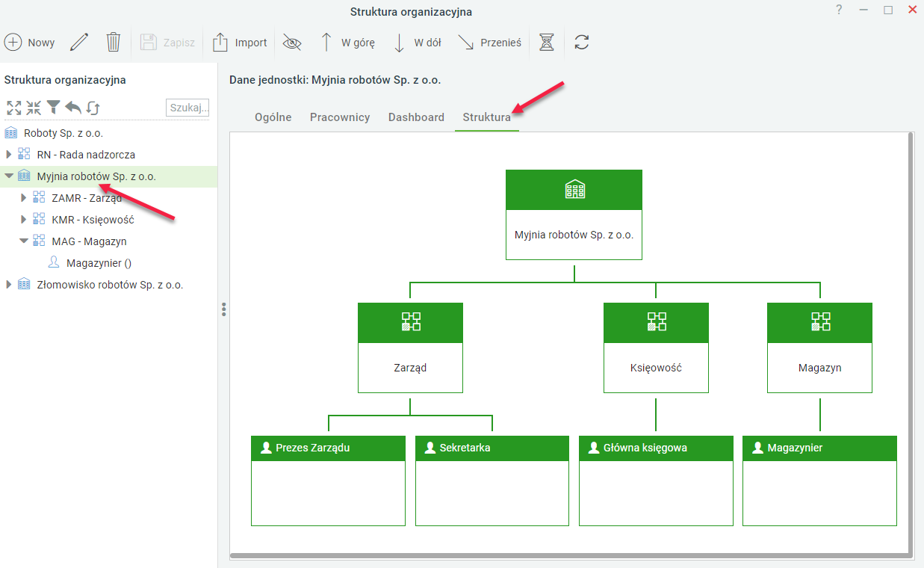Click the refresh icon in top toolbar
The image size is (924, 568).
point(582,42)
